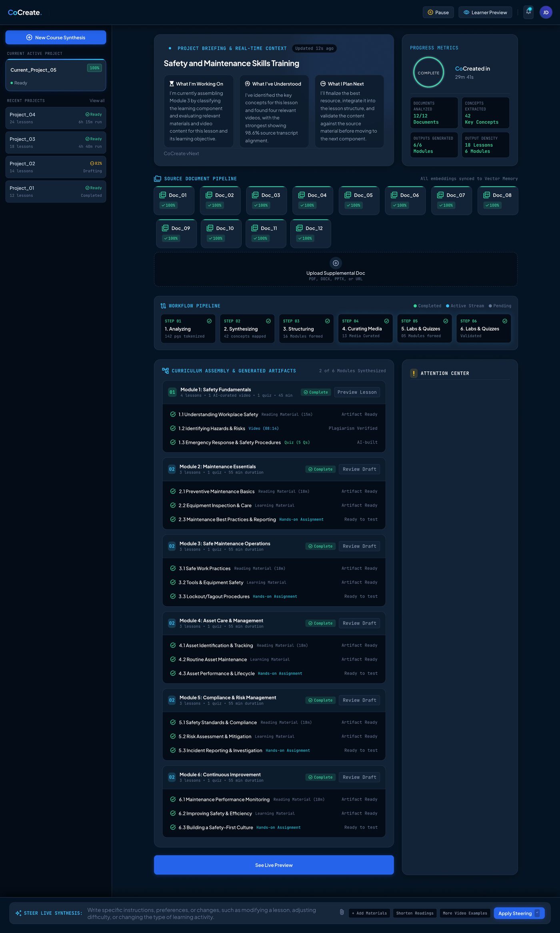Screen dimensions: 560x933
Task: Click the Add Materials chip
Action: tap(369, 913)
